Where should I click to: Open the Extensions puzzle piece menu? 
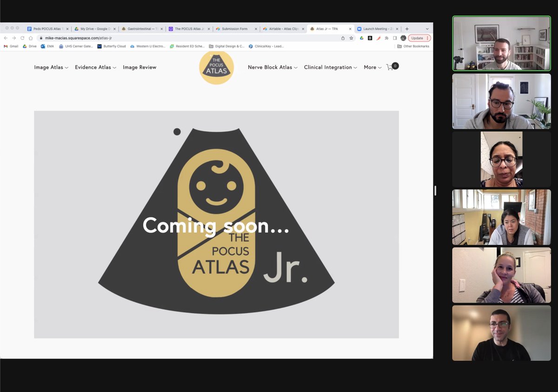point(386,38)
